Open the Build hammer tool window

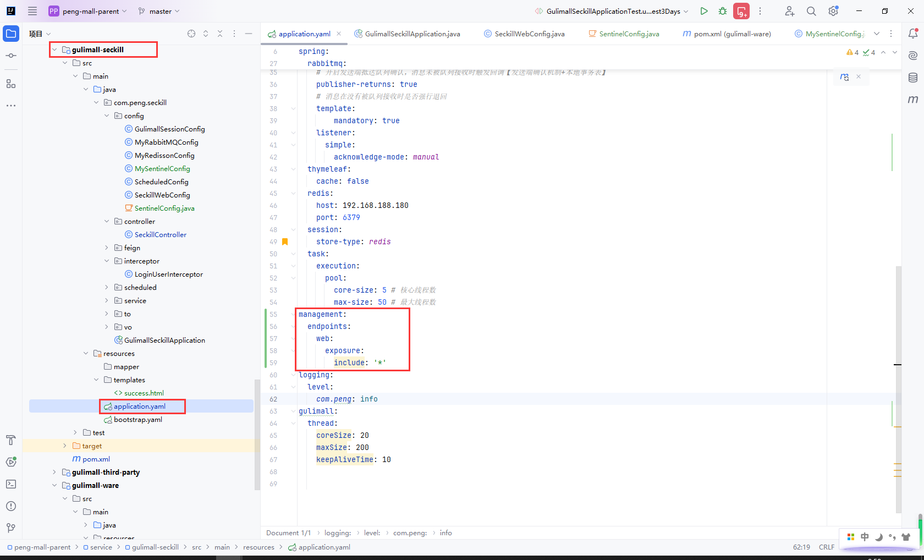coord(11,440)
